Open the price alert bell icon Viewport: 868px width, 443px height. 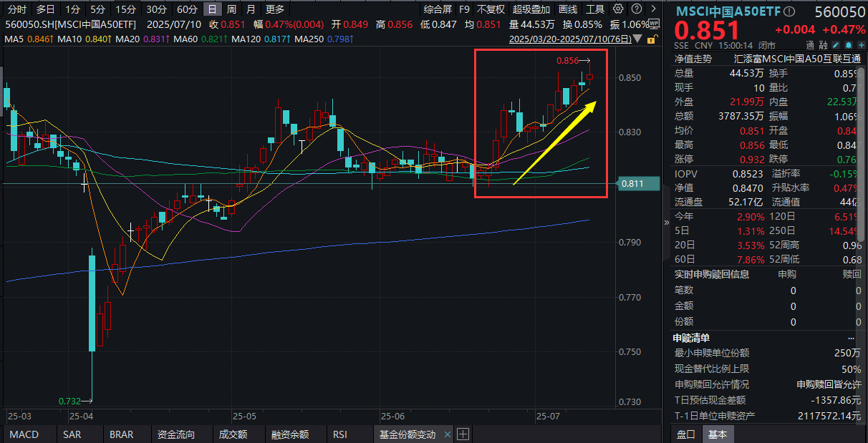(x=849, y=44)
